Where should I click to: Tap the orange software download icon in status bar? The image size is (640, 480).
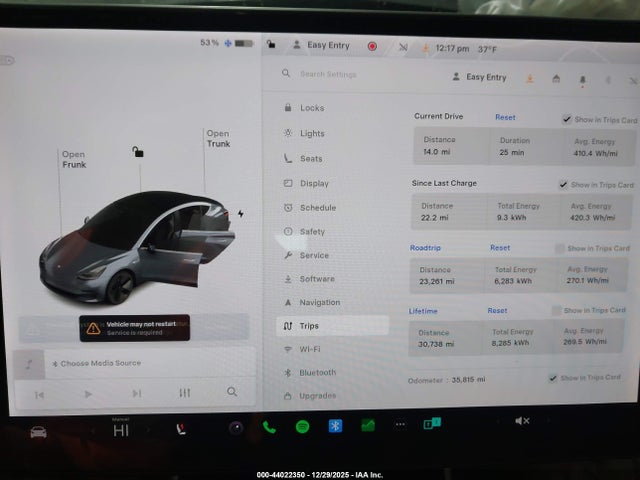pos(425,48)
